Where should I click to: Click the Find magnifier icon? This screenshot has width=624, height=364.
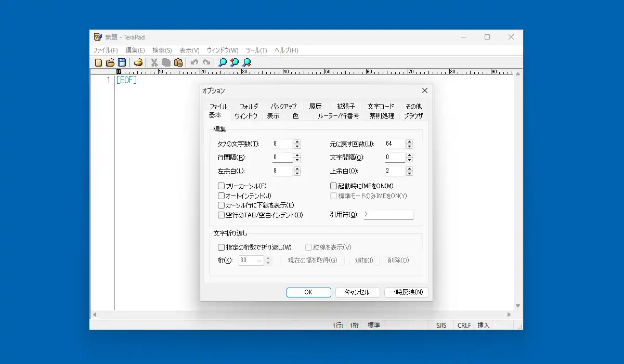click(x=223, y=62)
